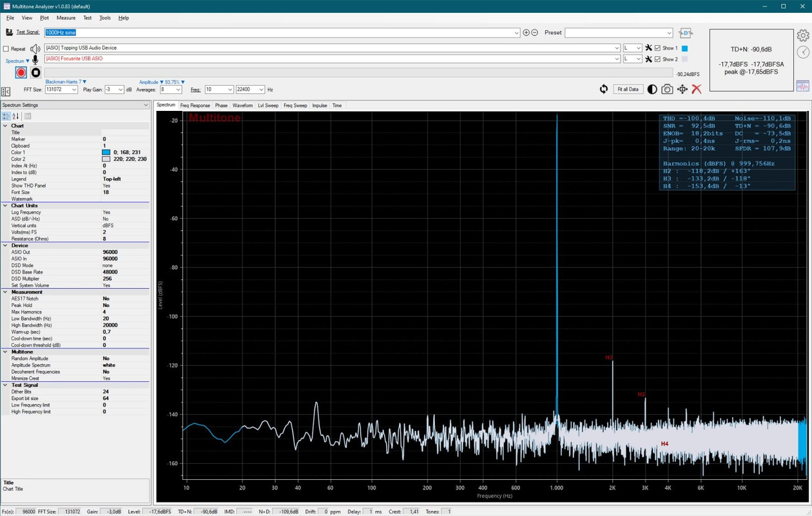Open the Focusrite USB input device dropdown
The image size is (812, 516).
point(617,59)
